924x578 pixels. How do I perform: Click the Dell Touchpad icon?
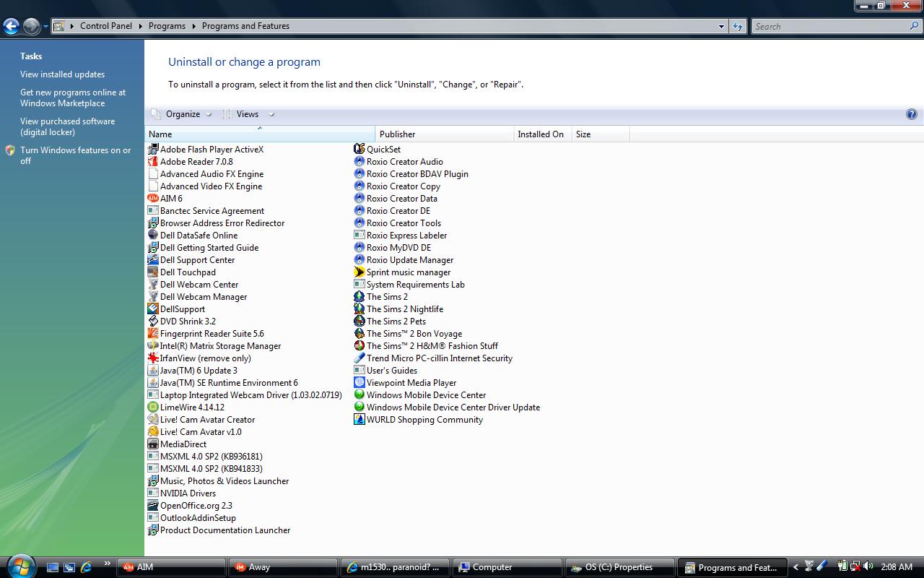pos(153,272)
